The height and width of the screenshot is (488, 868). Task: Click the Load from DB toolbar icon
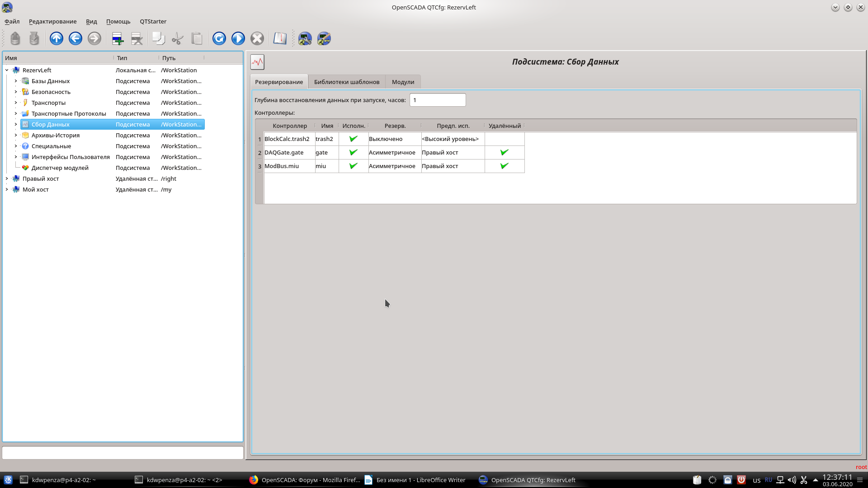pos(15,38)
